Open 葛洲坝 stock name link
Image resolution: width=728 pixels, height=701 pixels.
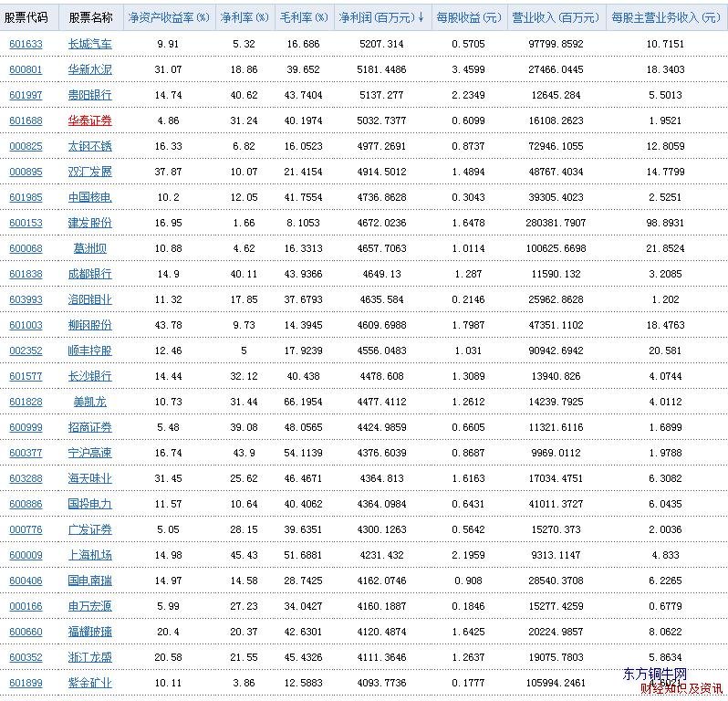point(90,248)
